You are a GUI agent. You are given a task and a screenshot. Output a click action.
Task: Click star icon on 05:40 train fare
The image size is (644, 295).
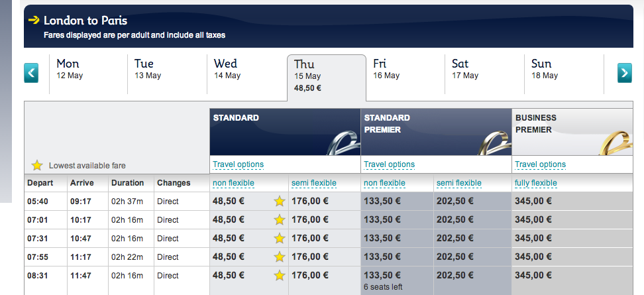[x=280, y=202]
